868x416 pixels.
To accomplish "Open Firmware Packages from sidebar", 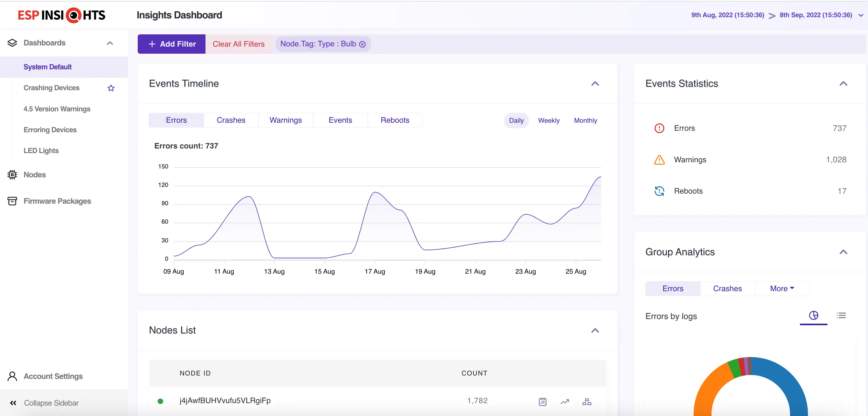I will coord(57,201).
